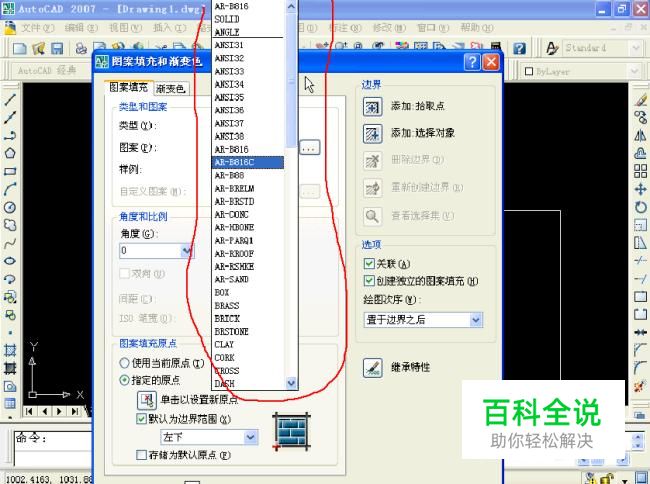The image size is (650, 484).
Task: Choose ANGLE in the pattern list
Action: pyautogui.click(x=248, y=32)
